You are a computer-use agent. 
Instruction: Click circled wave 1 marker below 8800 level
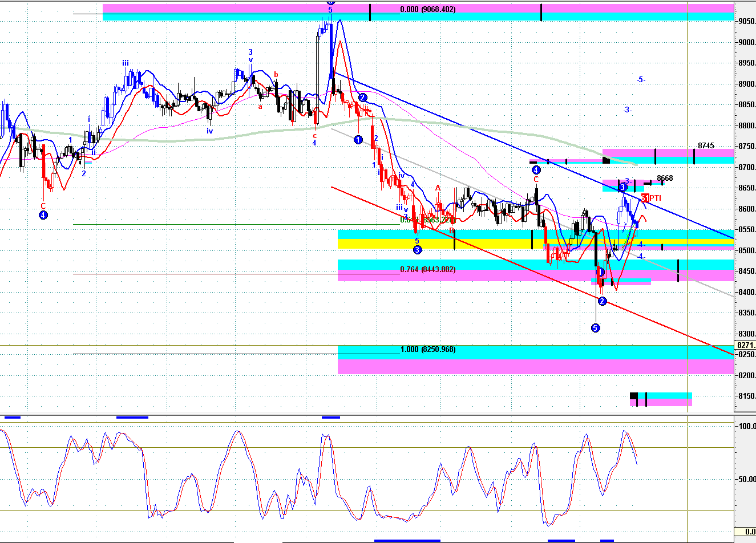[358, 140]
